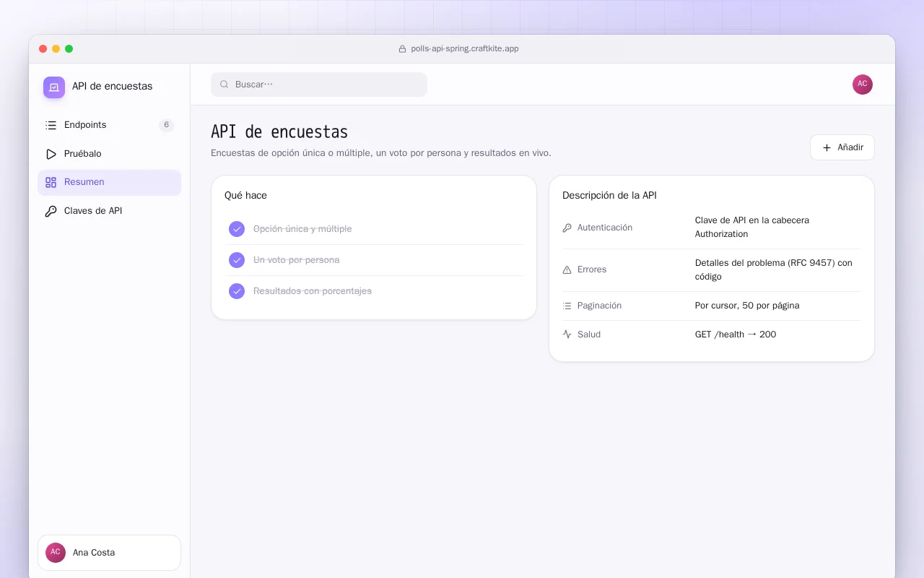Click the Claves de API key icon
The height and width of the screenshot is (578, 924).
[x=51, y=211]
